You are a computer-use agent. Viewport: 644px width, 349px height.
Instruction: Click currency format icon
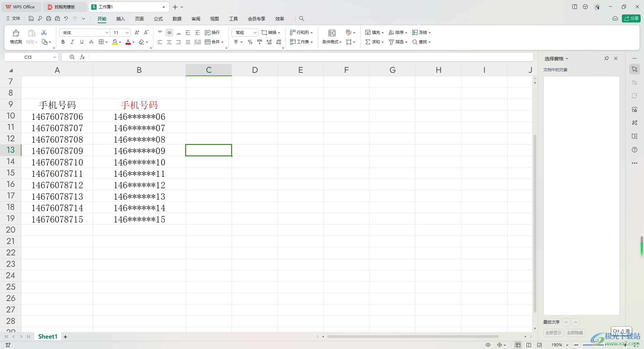pyautogui.click(x=236, y=42)
